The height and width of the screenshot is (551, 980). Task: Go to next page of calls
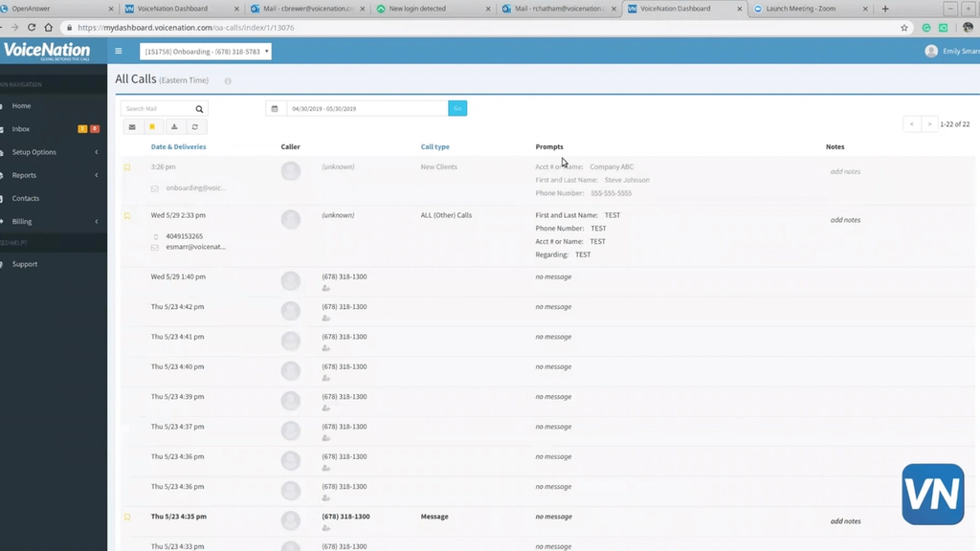pyautogui.click(x=929, y=124)
